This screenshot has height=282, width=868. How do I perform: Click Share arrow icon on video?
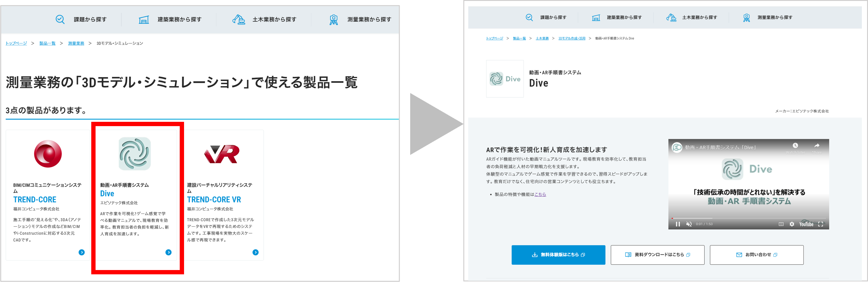[x=817, y=146]
